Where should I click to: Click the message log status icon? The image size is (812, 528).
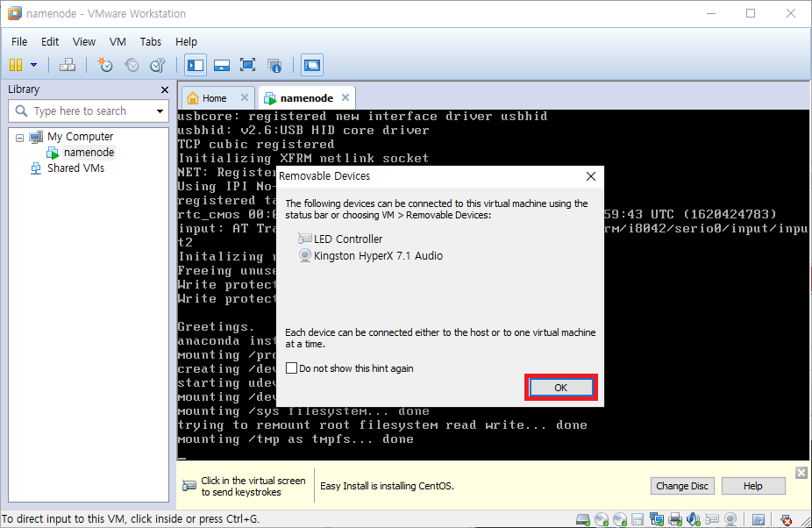[x=759, y=520]
